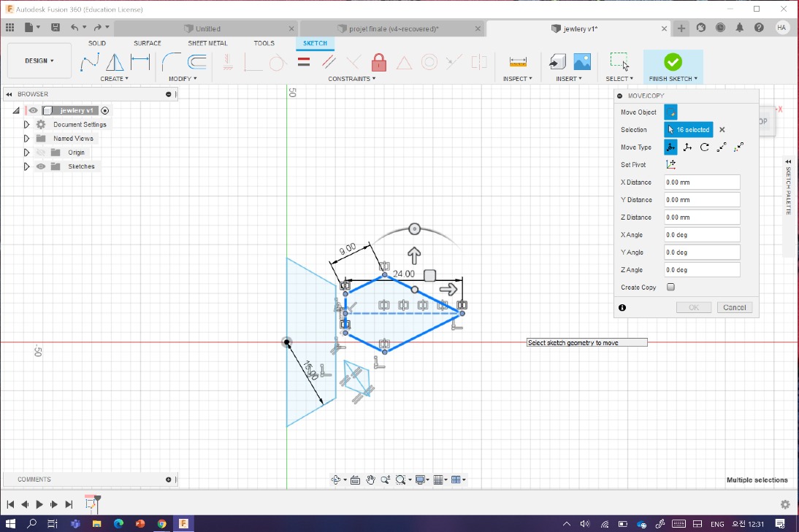
Task: Open the CONSTRAINTS dropdown menu
Action: click(x=352, y=79)
